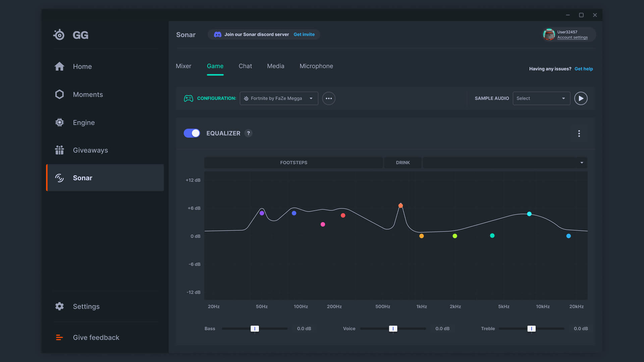Select the orange 1kHz EQ point

(422, 236)
